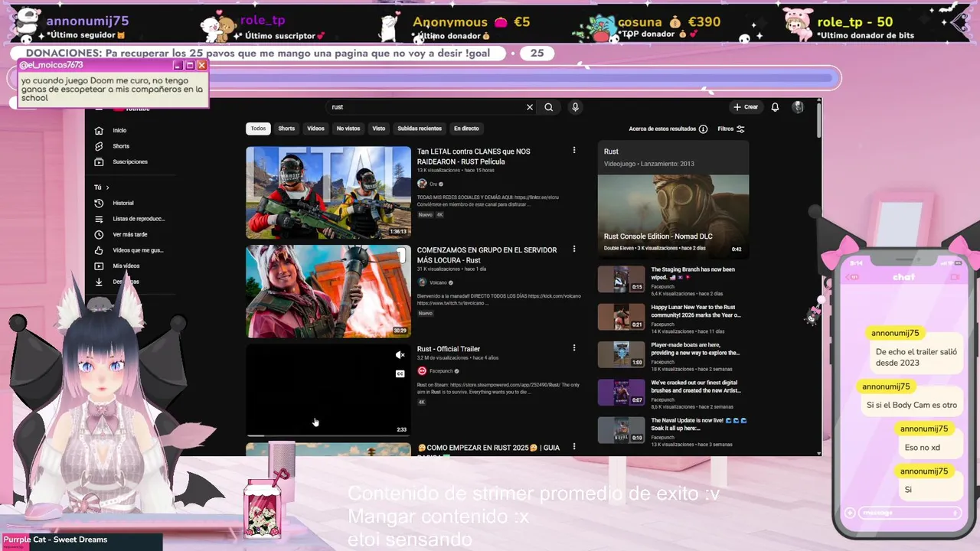Open COMENZAMOS EN GRUPO EN EL SERVIDOR title
The image size is (980, 551).
tap(487, 255)
